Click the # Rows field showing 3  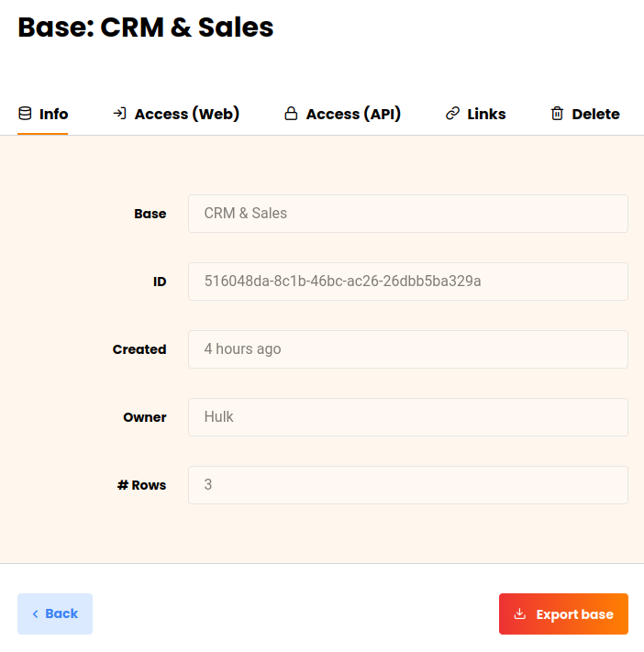(x=407, y=485)
